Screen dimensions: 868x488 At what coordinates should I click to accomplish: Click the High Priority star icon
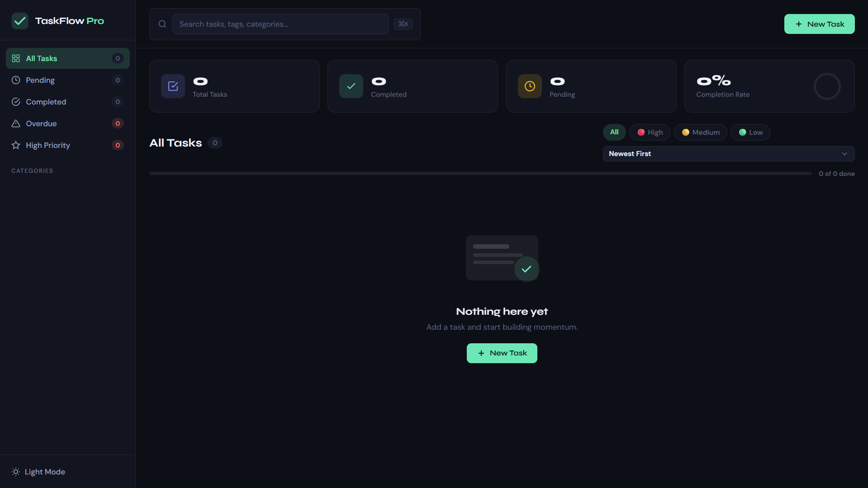[16, 145]
